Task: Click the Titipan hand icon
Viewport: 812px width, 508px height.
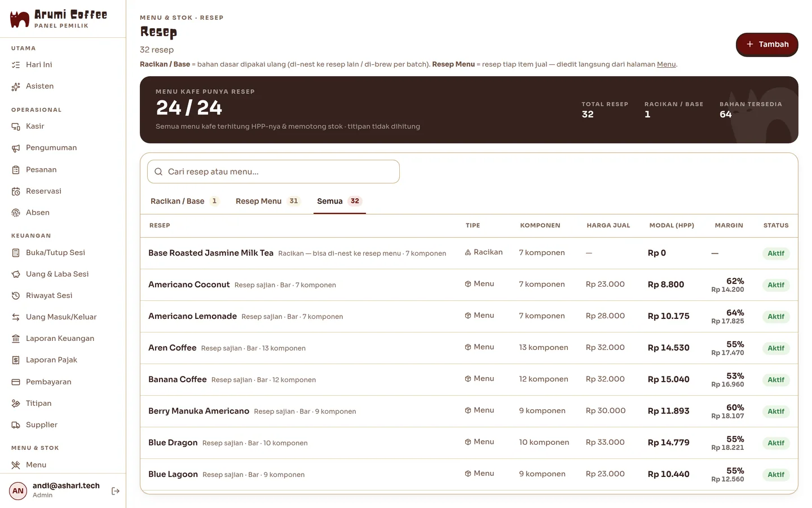Action: pyautogui.click(x=16, y=404)
